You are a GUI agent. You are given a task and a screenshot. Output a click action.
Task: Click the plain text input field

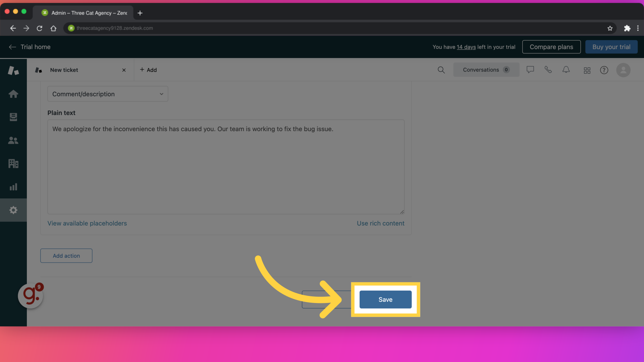pos(226,167)
